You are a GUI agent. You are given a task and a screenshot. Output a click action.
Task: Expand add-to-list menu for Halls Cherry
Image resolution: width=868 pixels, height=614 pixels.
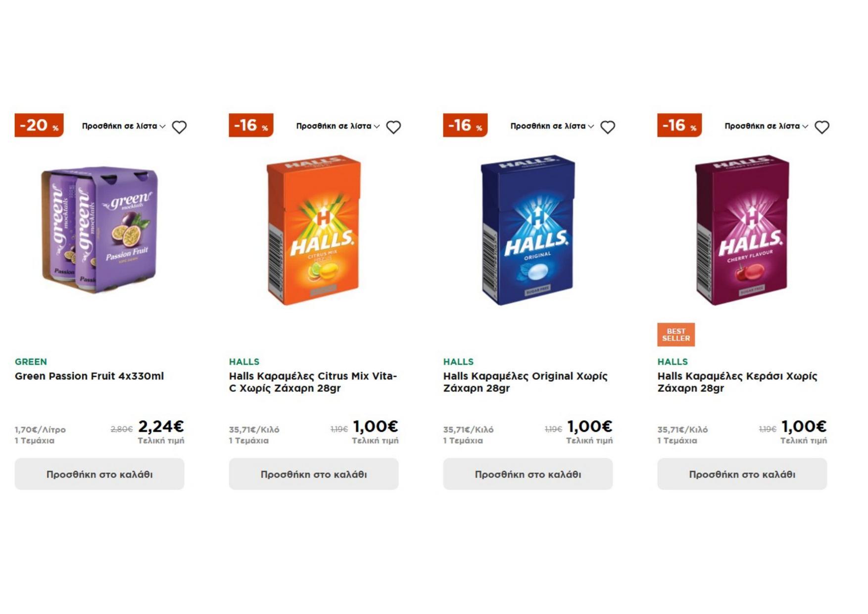[767, 126]
